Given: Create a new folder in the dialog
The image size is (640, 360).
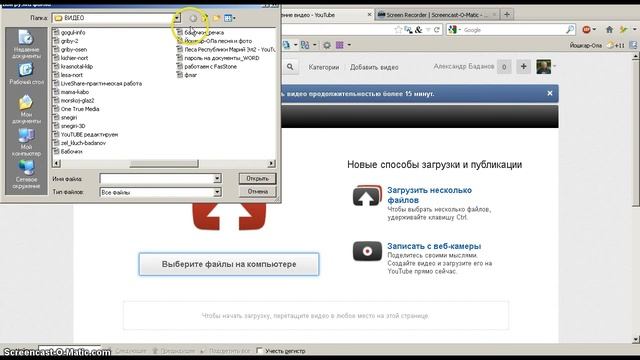Looking at the screenshot, I should coord(216,18).
